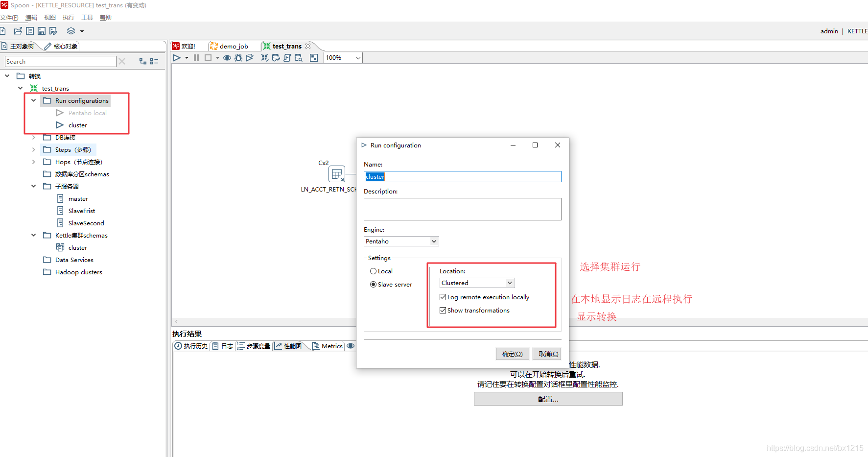
Task: Open the 文件(F) menu
Action: [x=9, y=18]
